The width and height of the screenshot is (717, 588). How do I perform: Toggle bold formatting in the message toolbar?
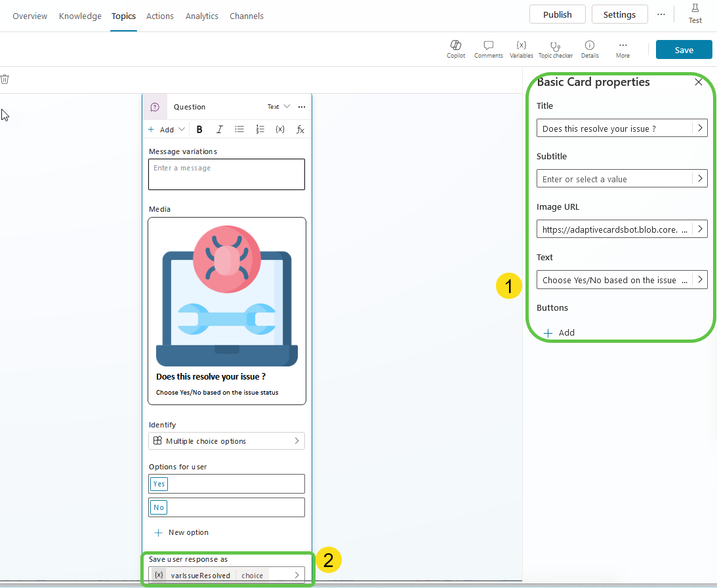pos(199,129)
